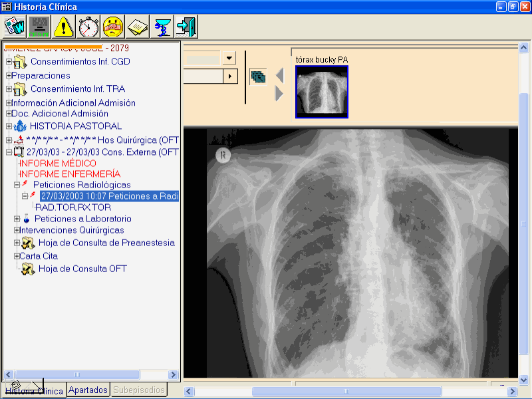Click the stopwatch toolbar icon
532x399 pixels.
coord(88,27)
